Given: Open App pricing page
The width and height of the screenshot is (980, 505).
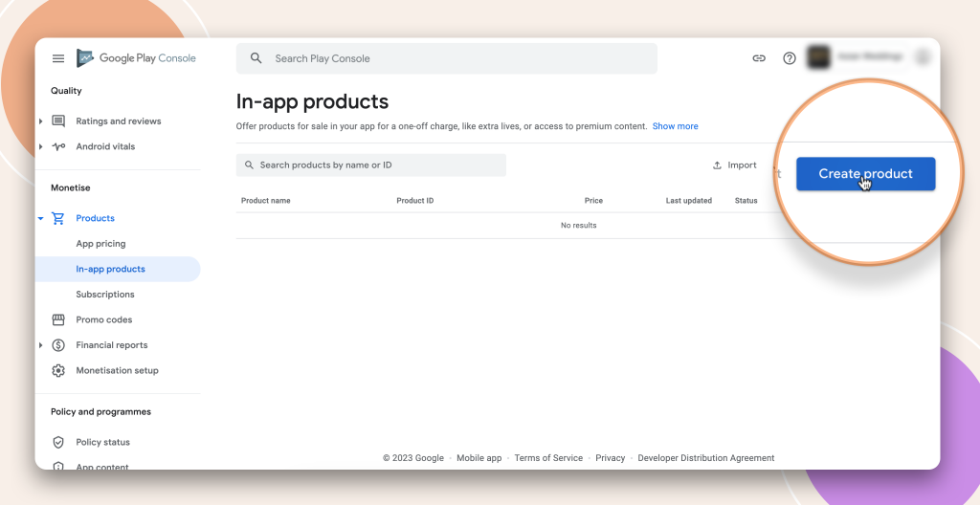Looking at the screenshot, I should pos(100,244).
